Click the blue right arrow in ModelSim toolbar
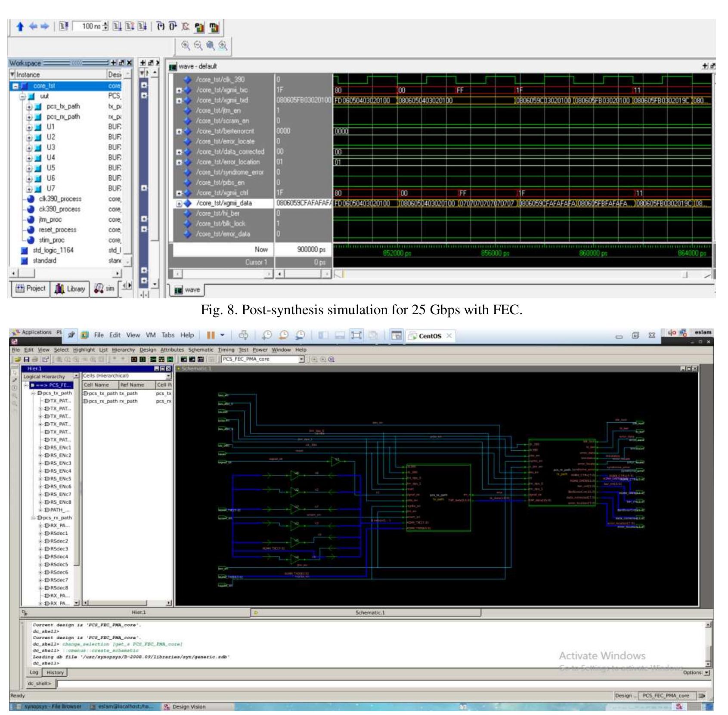This screenshot has height=715, width=728. click(44, 27)
